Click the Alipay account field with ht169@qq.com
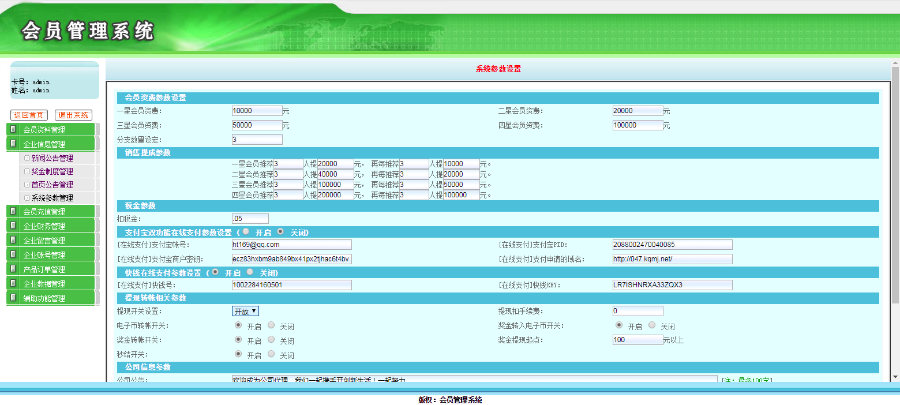This screenshot has width=900, height=405. (291, 244)
